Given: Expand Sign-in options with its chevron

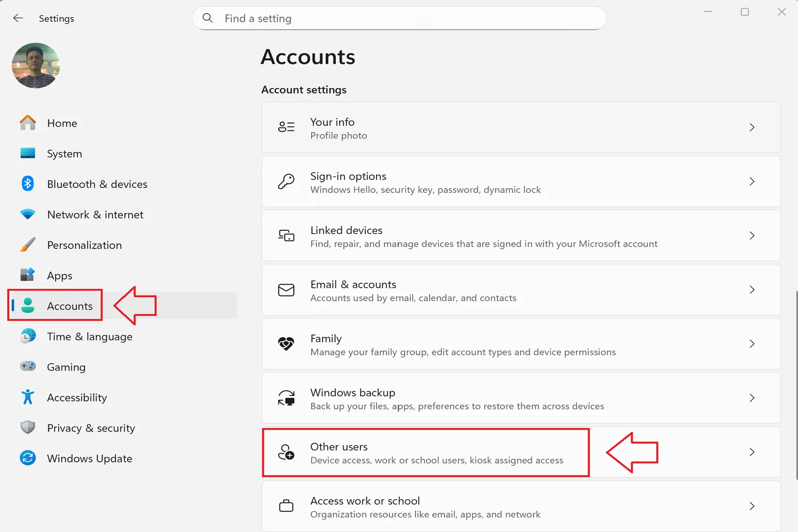Looking at the screenshot, I should tap(752, 181).
